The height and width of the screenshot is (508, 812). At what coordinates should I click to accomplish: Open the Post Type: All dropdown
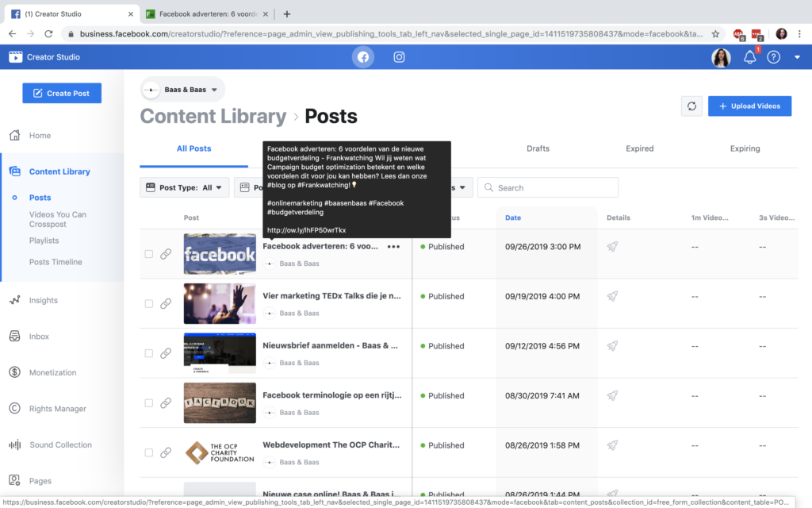click(x=184, y=187)
